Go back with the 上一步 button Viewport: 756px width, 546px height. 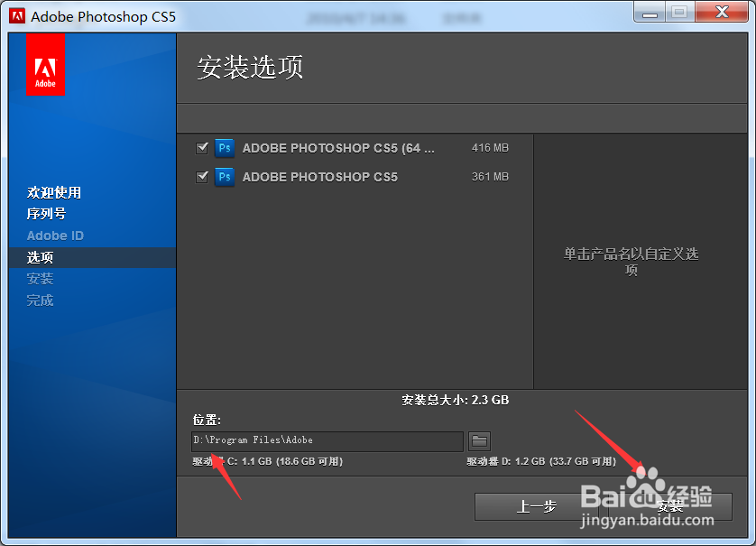pos(536,506)
